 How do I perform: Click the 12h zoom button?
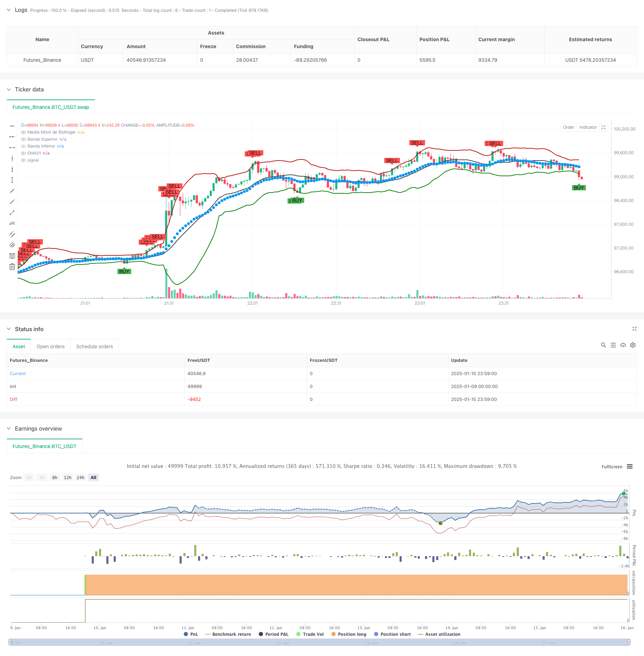click(x=68, y=477)
